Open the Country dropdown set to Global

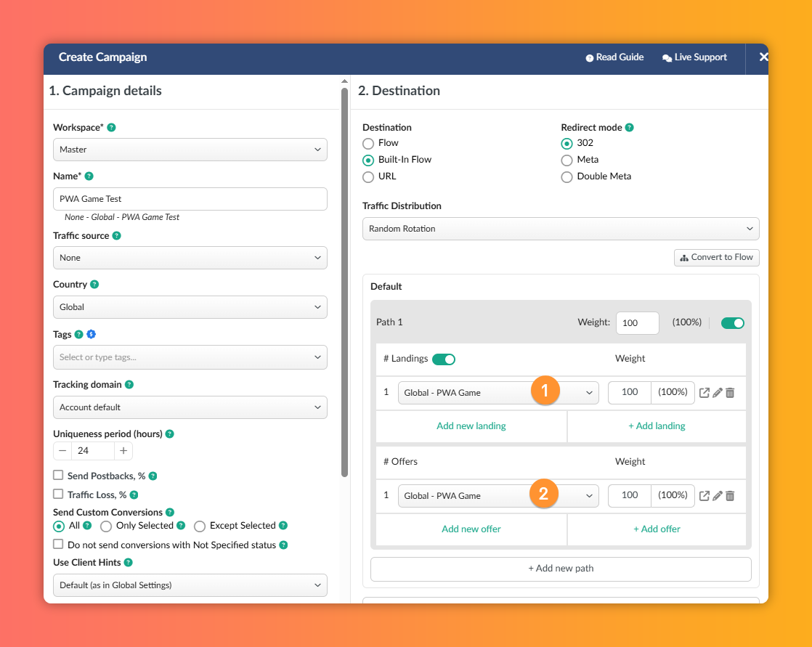click(x=190, y=307)
